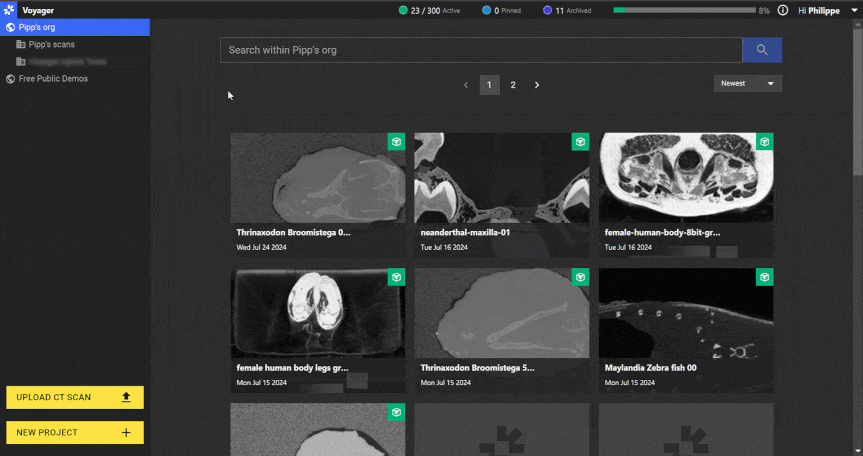Viewport: 863px width, 456px height.
Task: Click 3D cube badge on female human body legs
Action: [396, 277]
